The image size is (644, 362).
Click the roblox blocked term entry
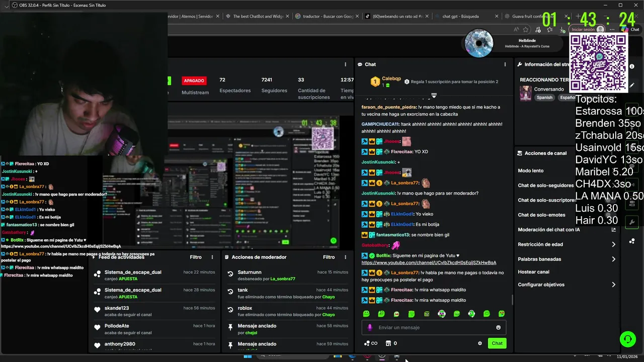287,311
